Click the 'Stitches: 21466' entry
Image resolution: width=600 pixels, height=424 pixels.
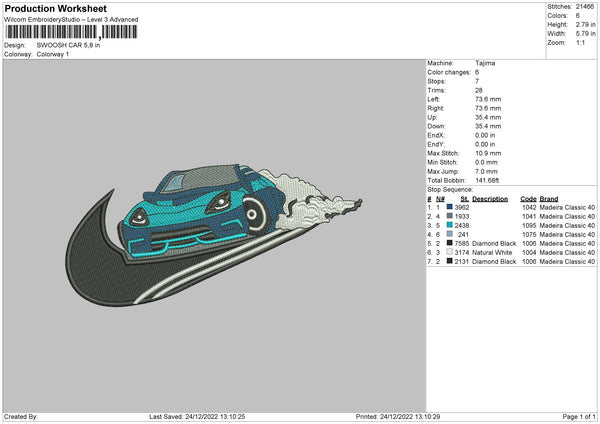(x=571, y=7)
